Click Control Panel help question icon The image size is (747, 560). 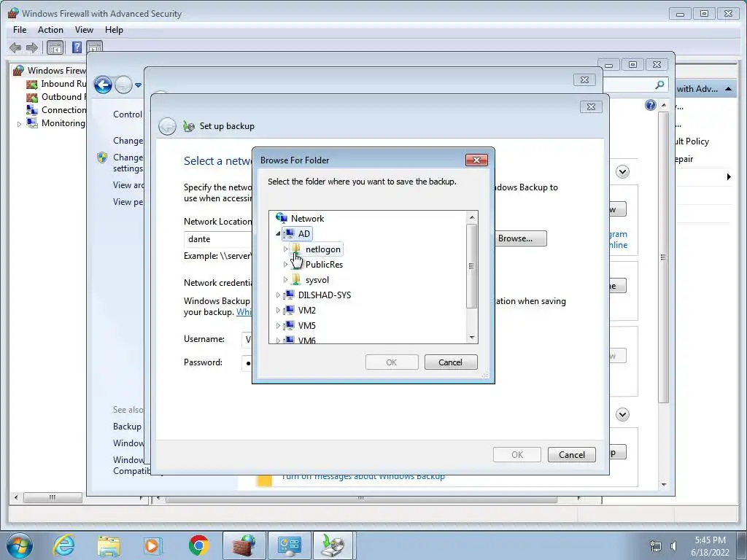point(650,105)
